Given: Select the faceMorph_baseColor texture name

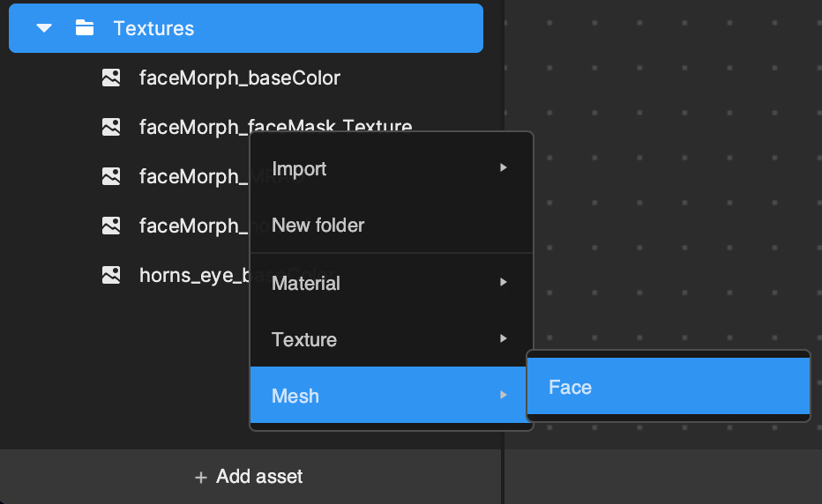Looking at the screenshot, I should [x=239, y=78].
